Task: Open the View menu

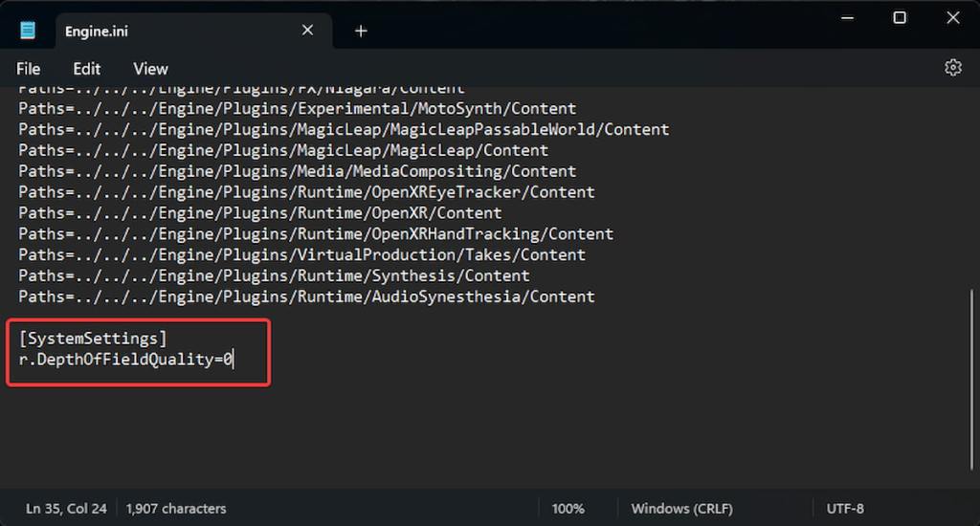Action: tap(150, 69)
